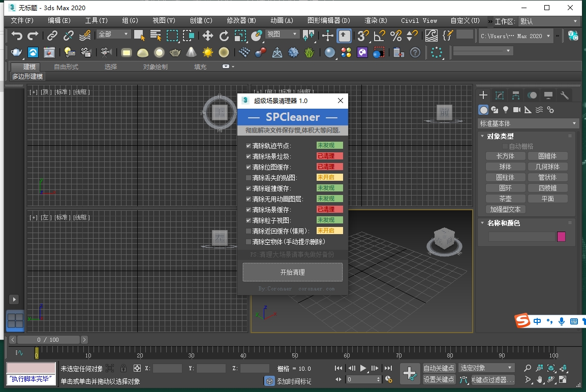Toggle 清除位图缓存 checkbox

tap(249, 167)
